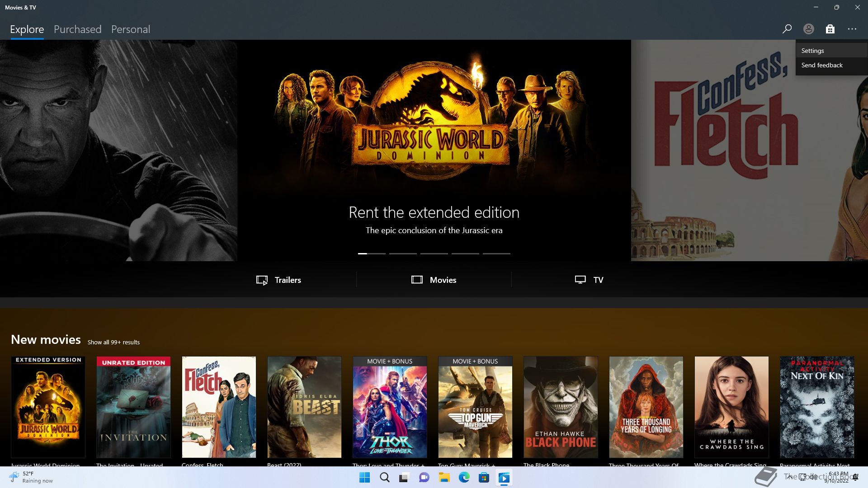Image resolution: width=868 pixels, height=488 pixels.
Task: Open taskbar Search icon
Action: pos(384,478)
